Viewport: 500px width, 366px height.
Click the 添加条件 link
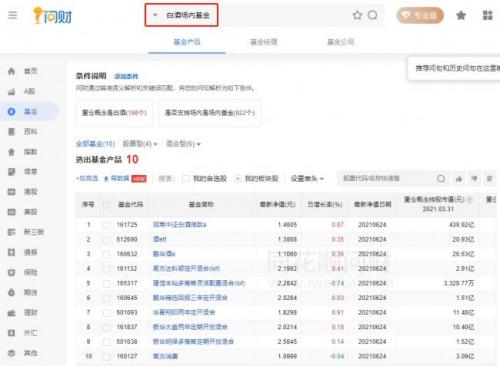click(126, 76)
